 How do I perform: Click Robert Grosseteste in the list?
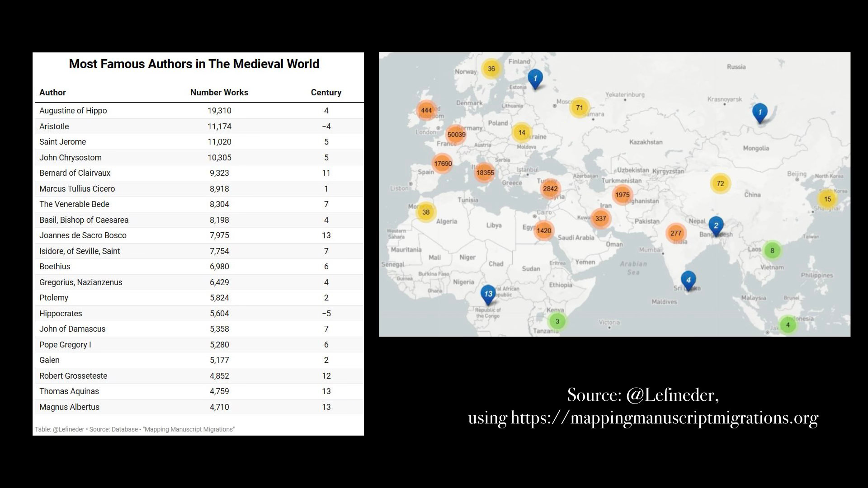click(73, 376)
